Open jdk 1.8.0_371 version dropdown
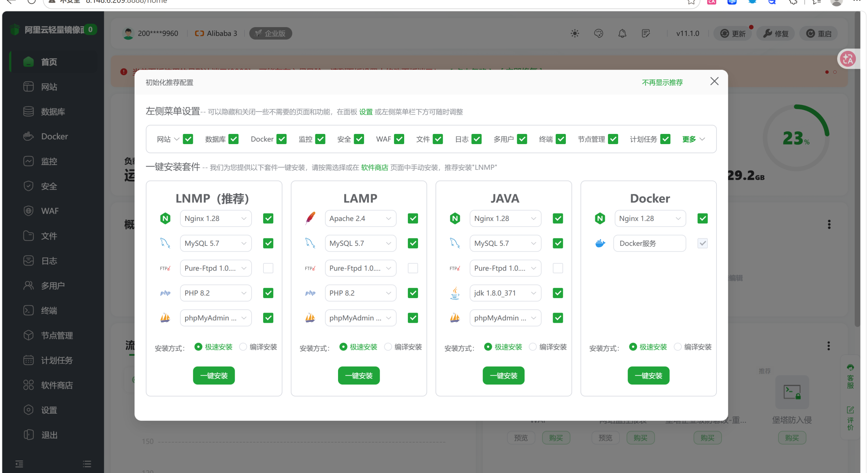 pyautogui.click(x=505, y=293)
